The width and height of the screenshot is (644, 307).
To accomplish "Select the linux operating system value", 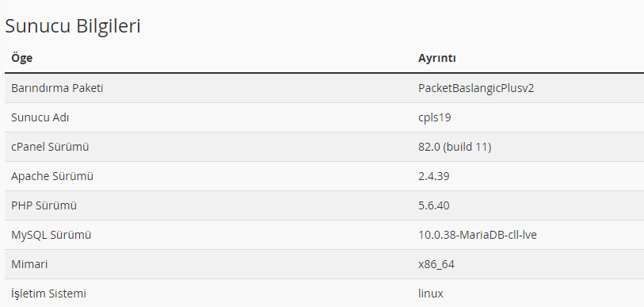I will (x=431, y=294).
